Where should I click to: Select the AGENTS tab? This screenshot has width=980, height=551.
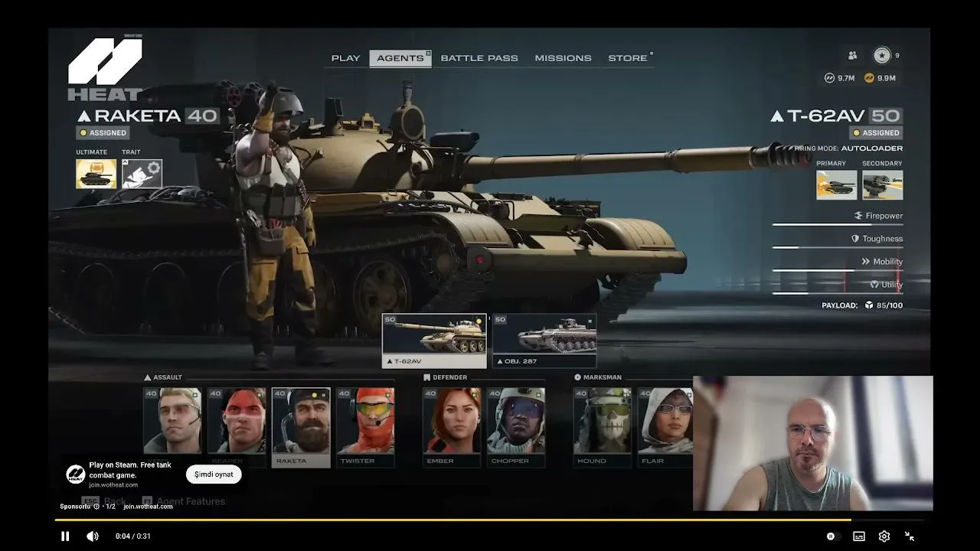coord(400,58)
